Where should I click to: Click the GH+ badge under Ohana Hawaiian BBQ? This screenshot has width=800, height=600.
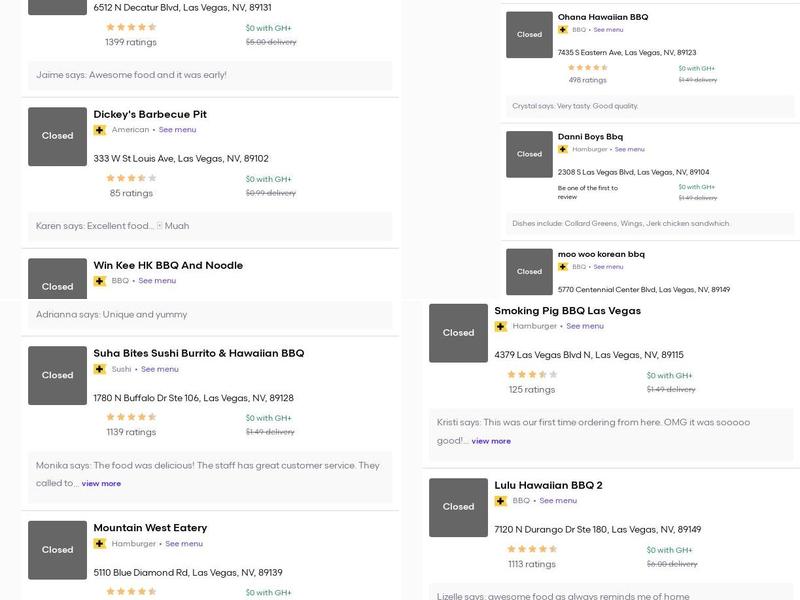point(563,30)
